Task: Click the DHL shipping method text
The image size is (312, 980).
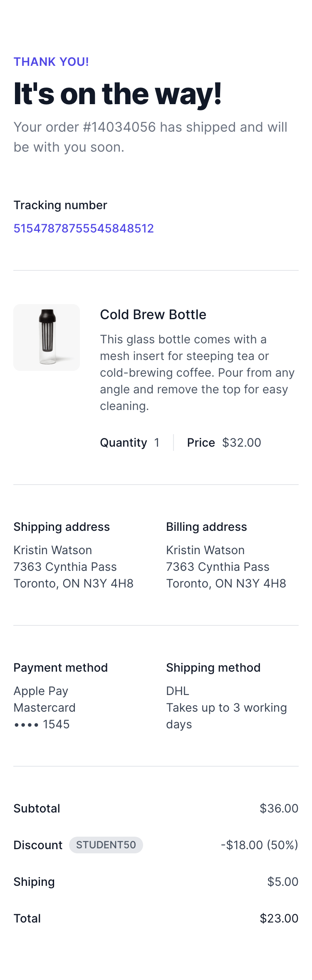Action: coord(178,691)
